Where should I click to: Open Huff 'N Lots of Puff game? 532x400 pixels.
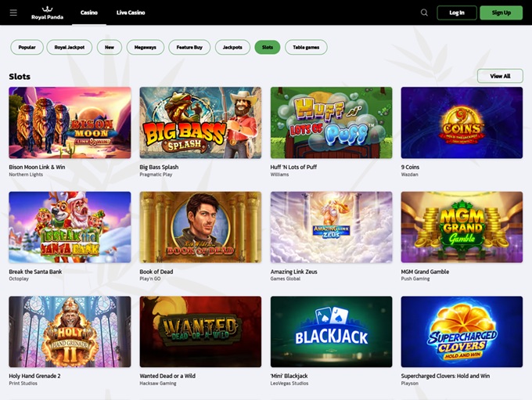tap(331, 123)
